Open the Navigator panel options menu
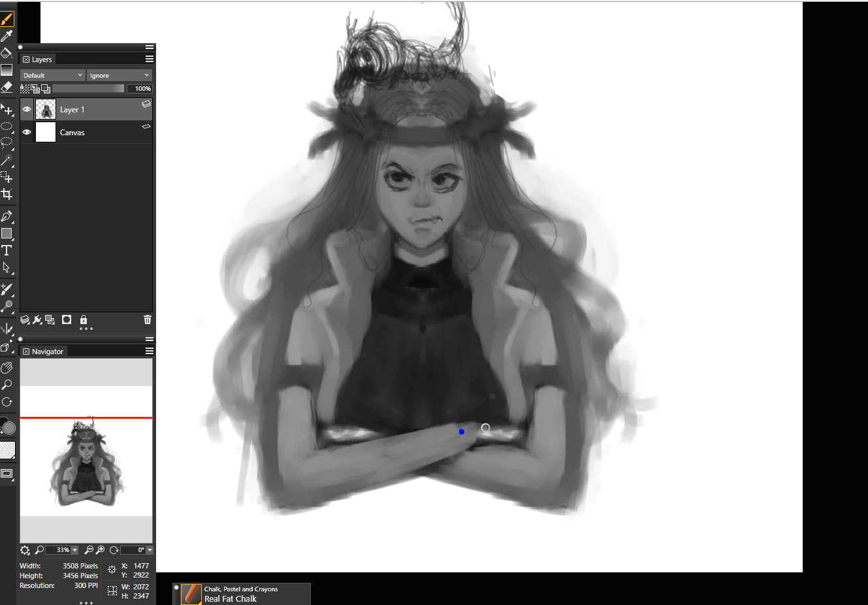Image resolution: width=868 pixels, height=605 pixels. (x=150, y=351)
